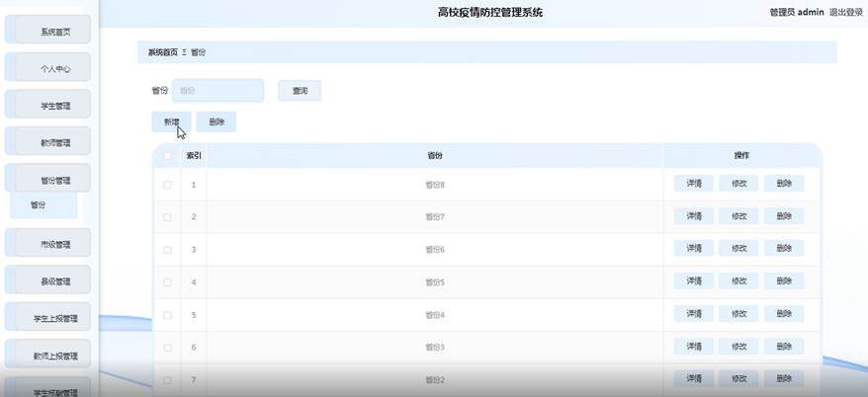868x397 pixels.
Task: Open 详情 for 省份7 row
Action: (694, 216)
